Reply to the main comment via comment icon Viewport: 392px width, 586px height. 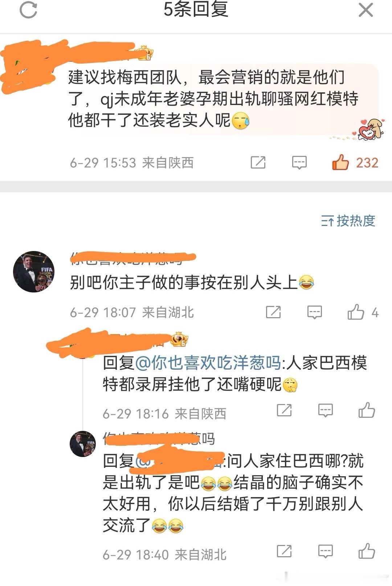299,162
